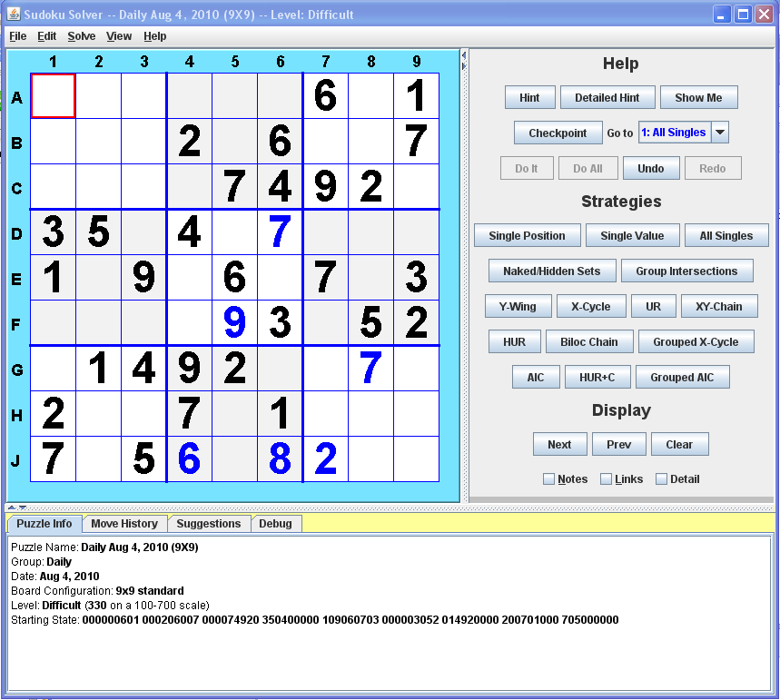Run the Biloc Chain strategy

[589, 341]
